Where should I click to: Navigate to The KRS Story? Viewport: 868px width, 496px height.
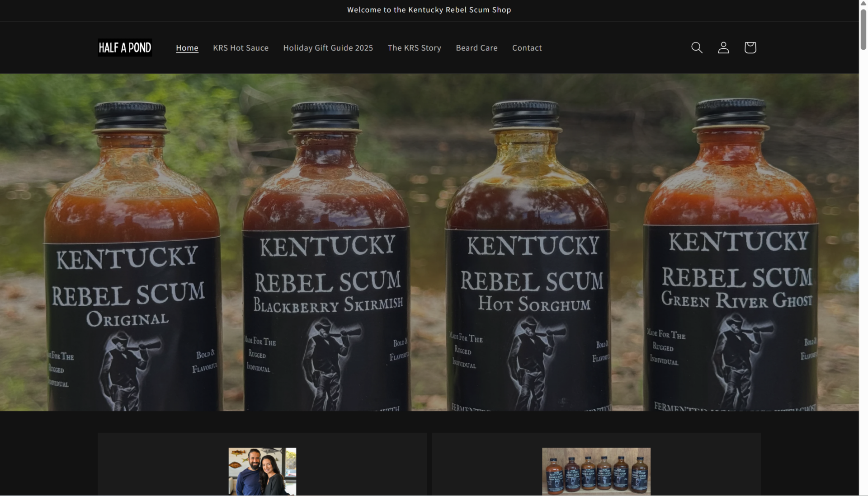(x=414, y=47)
